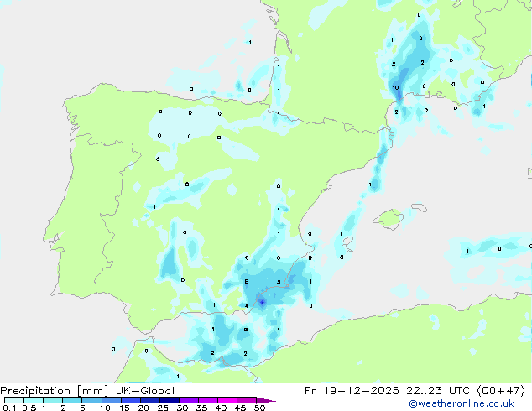Pick the 20–25 mm dark blue swatch

[149, 400]
